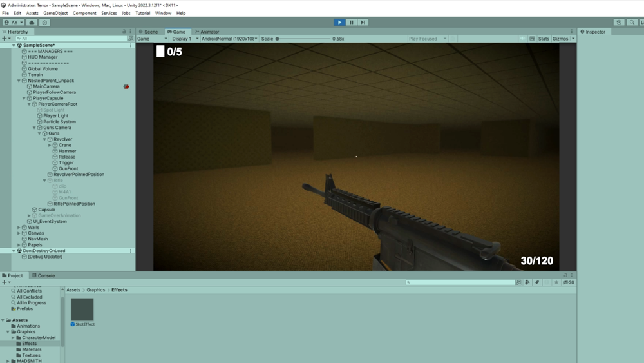The image size is (644, 363).
Task: Toggle the Hierarchy panel lock icon
Action: coord(124,31)
